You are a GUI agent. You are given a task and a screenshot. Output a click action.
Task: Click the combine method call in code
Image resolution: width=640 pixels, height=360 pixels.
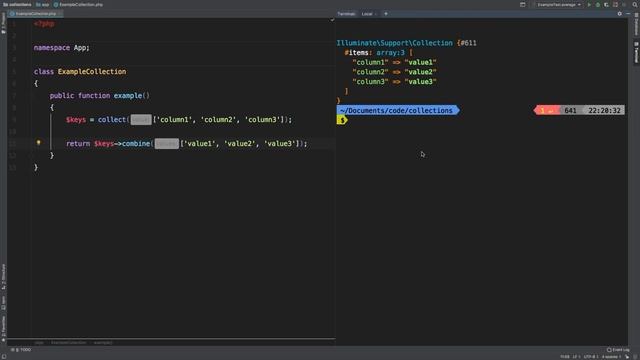(x=136, y=144)
